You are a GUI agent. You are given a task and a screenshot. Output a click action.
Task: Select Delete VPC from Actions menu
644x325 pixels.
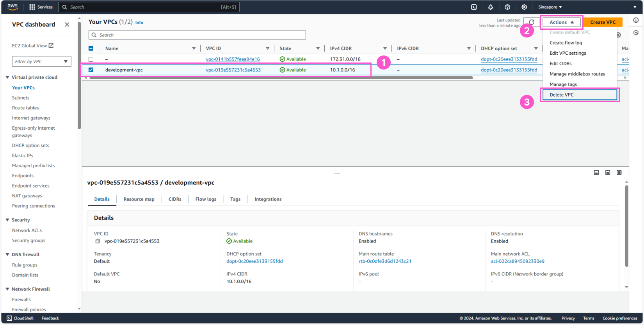point(580,95)
